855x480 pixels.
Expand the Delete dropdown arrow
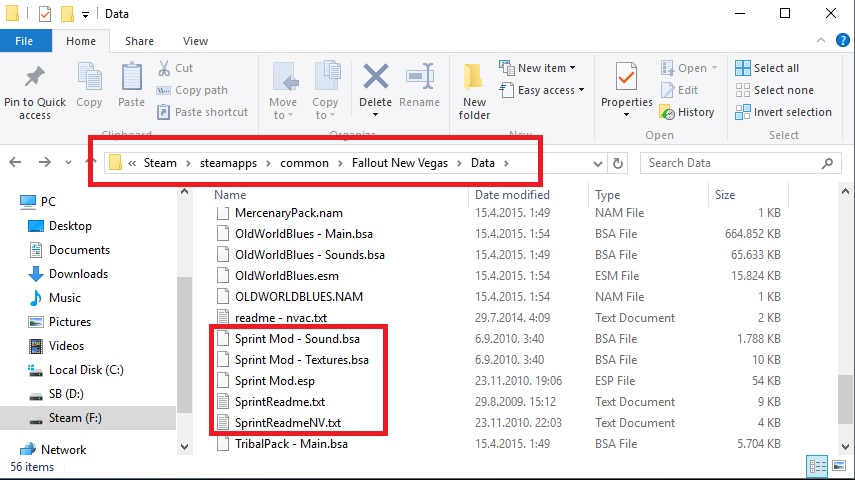tap(375, 115)
